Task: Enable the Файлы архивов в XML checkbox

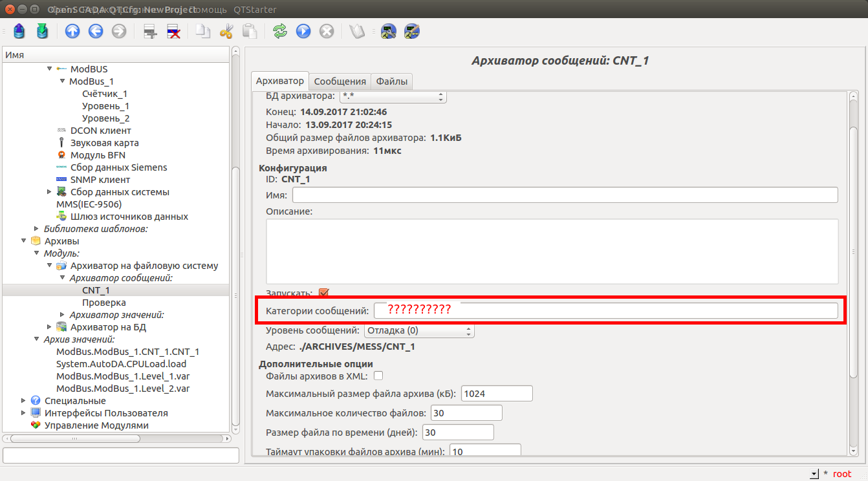Action: click(378, 376)
